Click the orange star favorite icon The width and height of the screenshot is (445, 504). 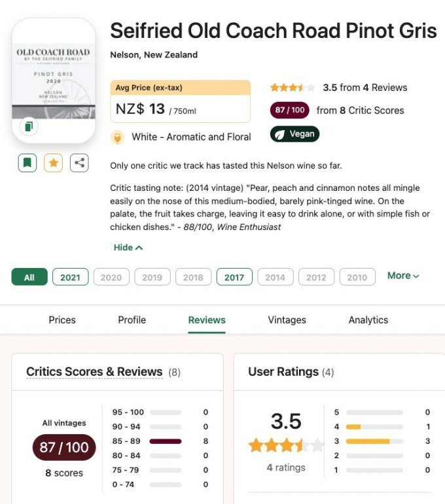53,163
